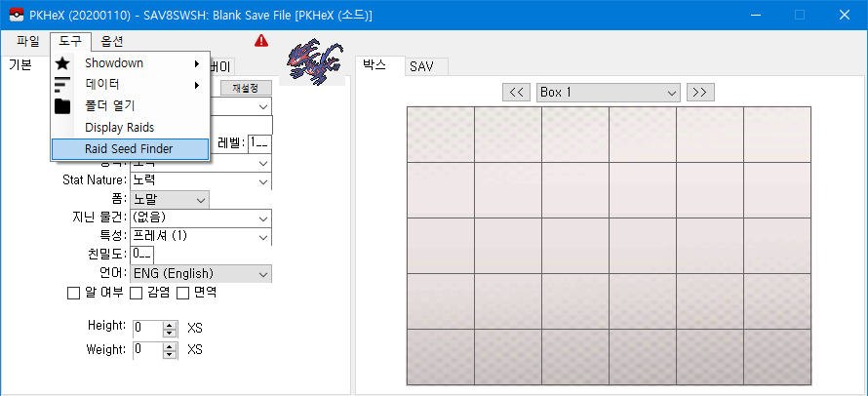Click the PKHeX Poké Ball title icon

(x=18, y=15)
